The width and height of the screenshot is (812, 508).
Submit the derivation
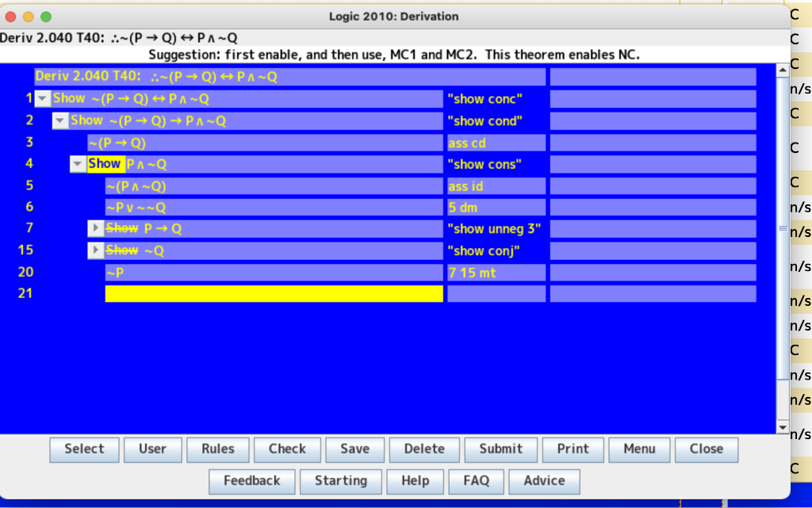coord(501,449)
